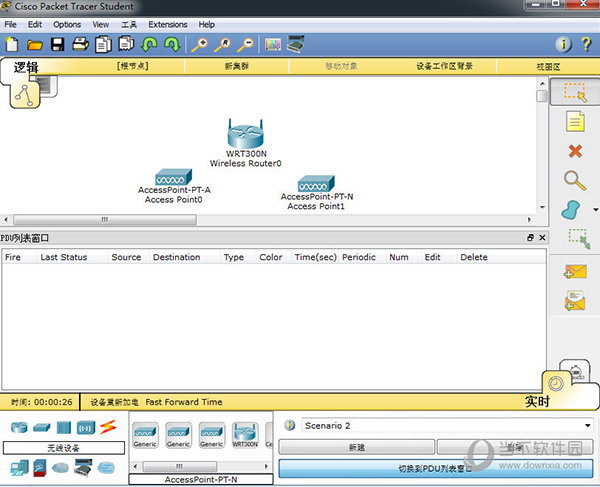This screenshot has width=600, height=487.
Task: Select Wireless Devices category icon
Action: tap(86, 427)
